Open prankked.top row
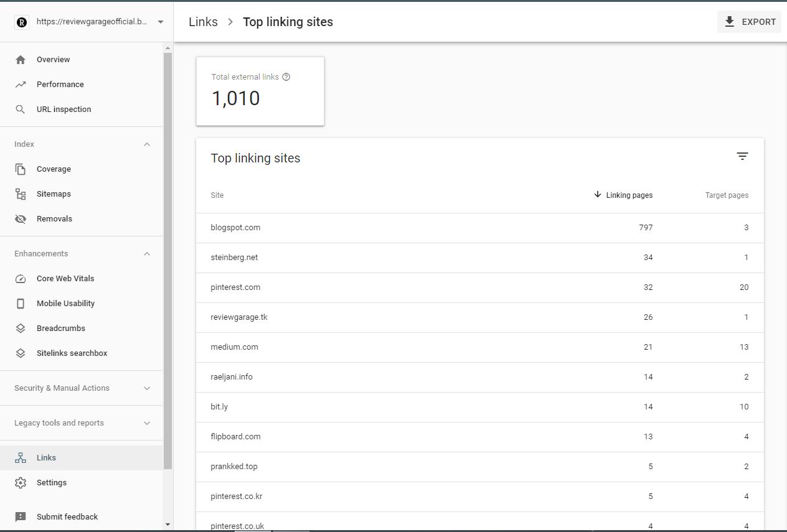787x532 pixels. click(480, 467)
